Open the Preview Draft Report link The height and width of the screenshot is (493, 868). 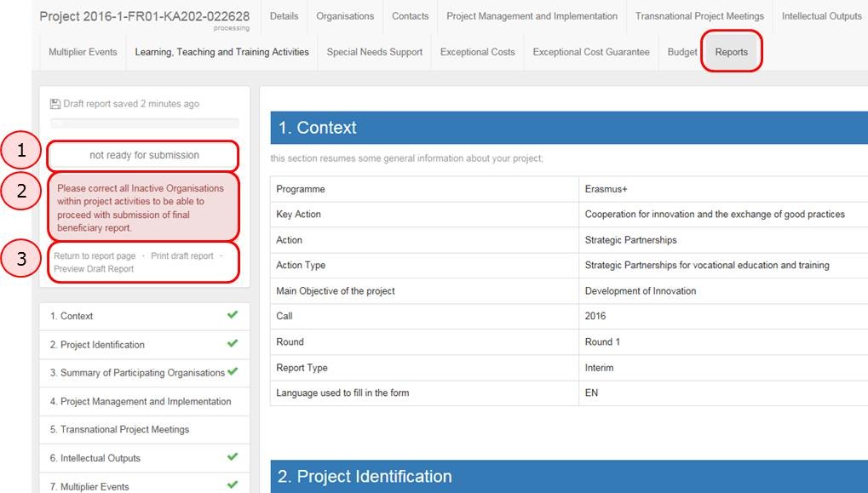click(x=94, y=269)
